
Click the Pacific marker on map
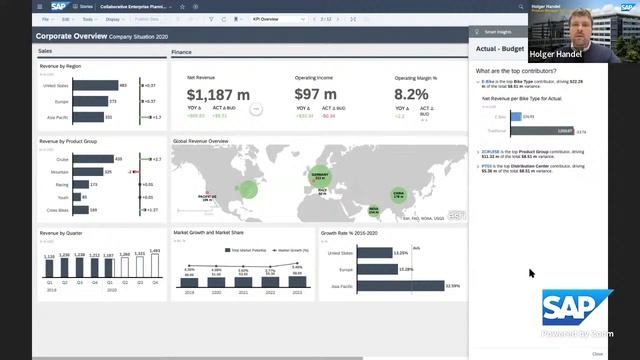[x=207, y=192]
